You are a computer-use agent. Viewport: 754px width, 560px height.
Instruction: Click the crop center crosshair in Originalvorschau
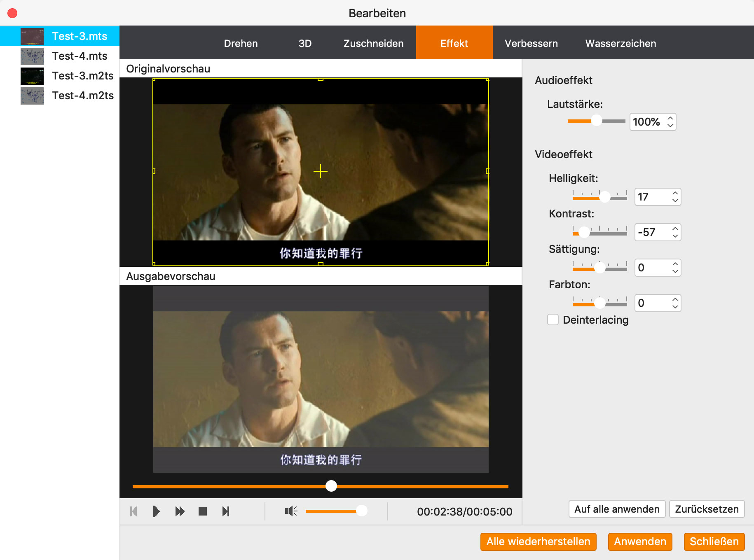[320, 171]
